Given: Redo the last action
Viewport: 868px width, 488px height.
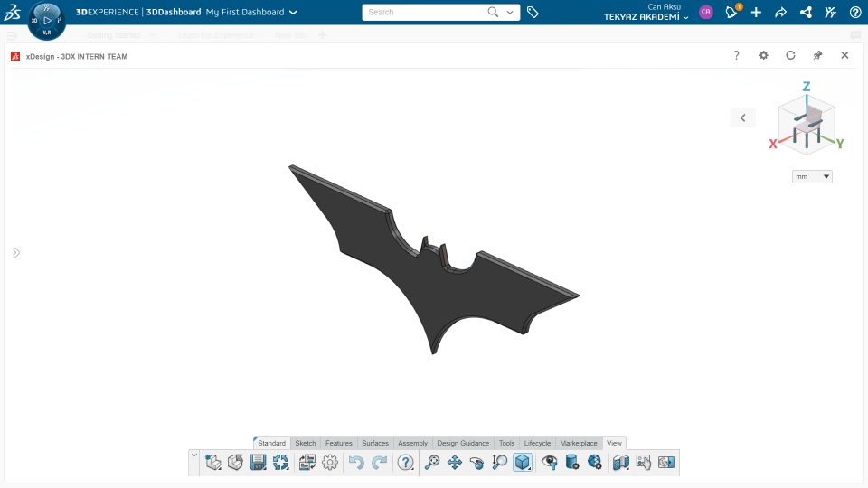Looking at the screenshot, I should pyautogui.click(x=379, y=462).
